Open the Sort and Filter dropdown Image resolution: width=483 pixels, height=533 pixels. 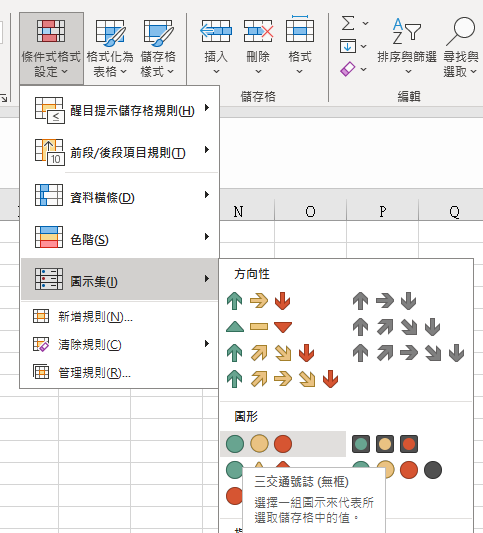(x=407, y=47)
